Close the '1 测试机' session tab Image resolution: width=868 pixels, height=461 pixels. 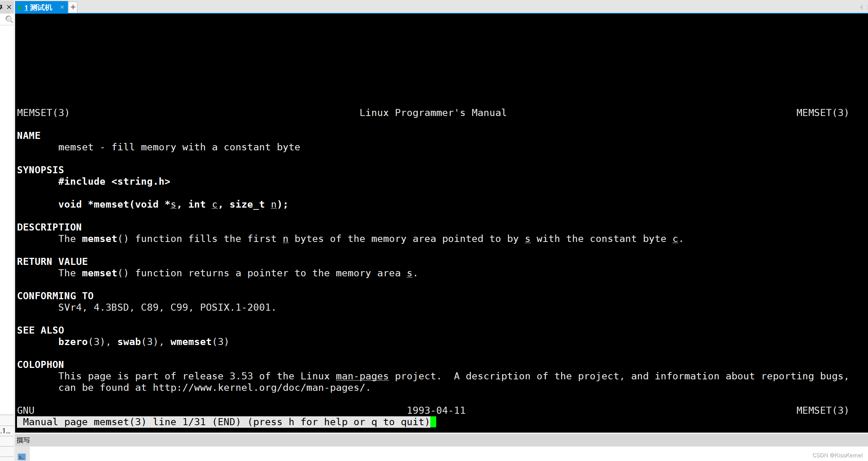pos(62,7)
